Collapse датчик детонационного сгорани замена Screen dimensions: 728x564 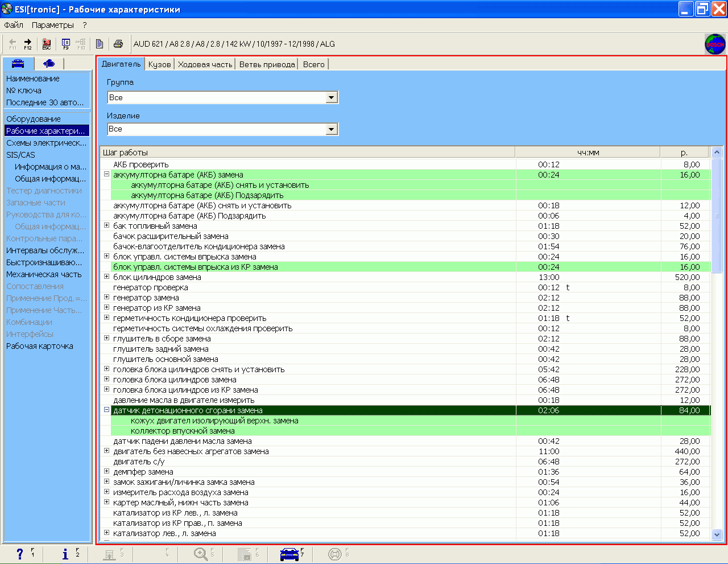tap(106, 410)
